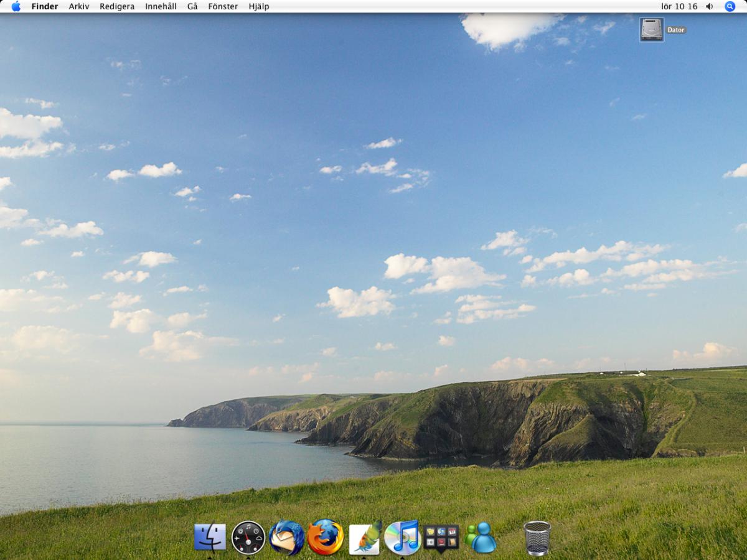Open the Apple menu

(x=16, y=6)
